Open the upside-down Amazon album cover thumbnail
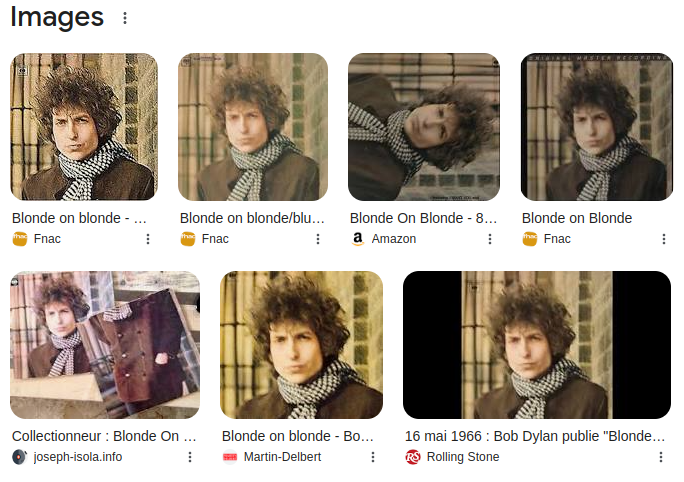This screenshot has height=482, width=684. 423,127
